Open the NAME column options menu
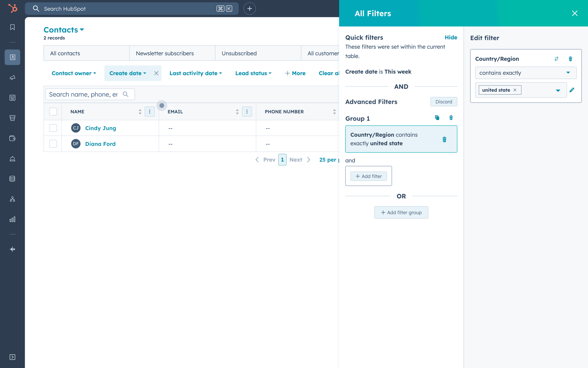This screenshot has width=588, height=368. coord(150,112)
